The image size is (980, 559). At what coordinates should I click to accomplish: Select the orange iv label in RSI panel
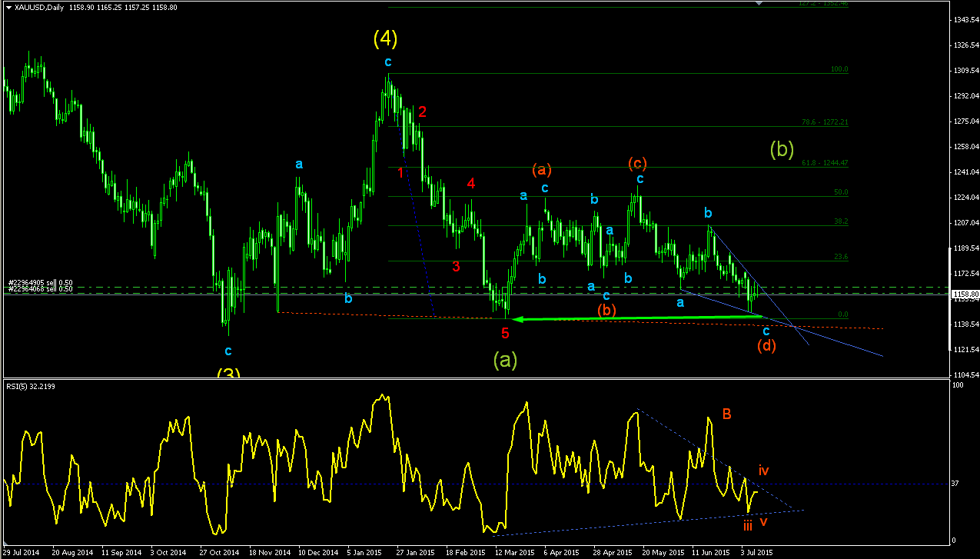(764, 470)
